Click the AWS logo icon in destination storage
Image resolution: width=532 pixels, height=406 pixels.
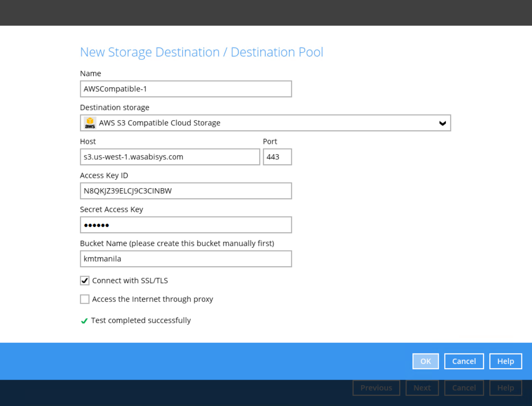tap(90, 123)
